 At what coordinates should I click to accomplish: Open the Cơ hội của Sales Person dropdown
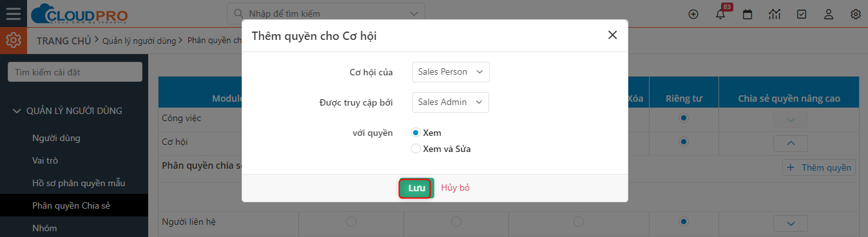pyautogui.click(x=450, y=72)
